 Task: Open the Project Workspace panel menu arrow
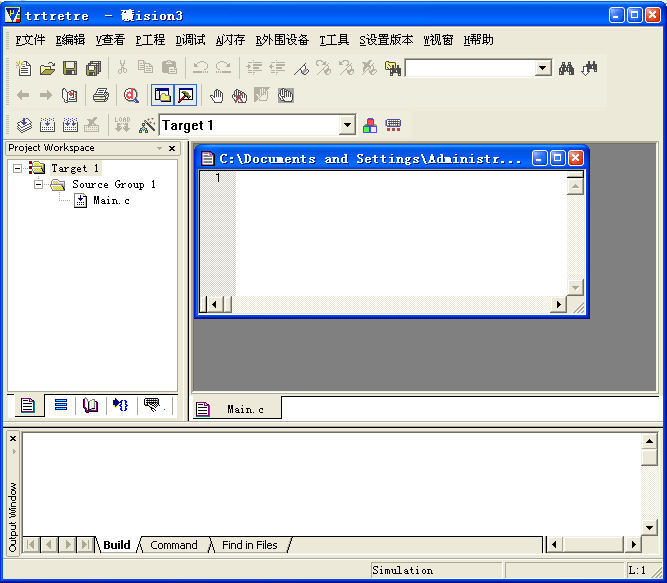pyautogui.click(x=160, y=148)
